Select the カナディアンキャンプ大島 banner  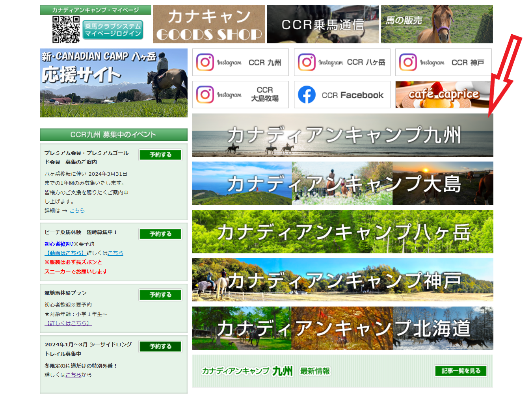[343, 183]
